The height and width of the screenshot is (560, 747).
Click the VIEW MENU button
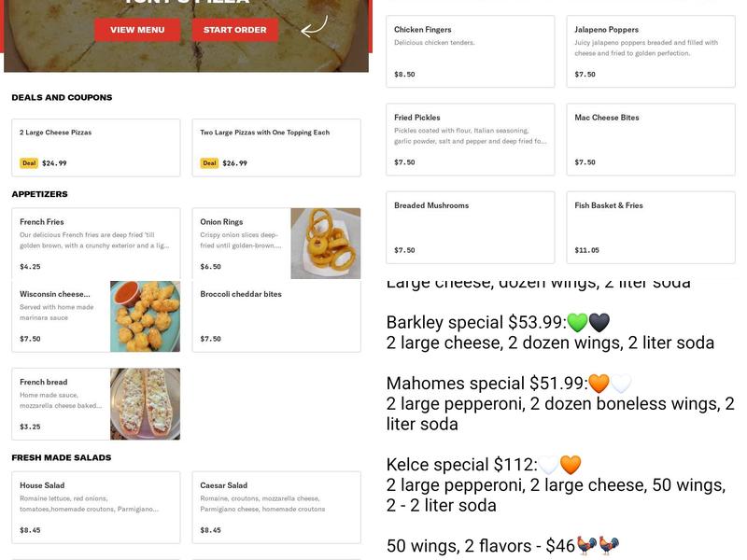(x=137, y=30)
